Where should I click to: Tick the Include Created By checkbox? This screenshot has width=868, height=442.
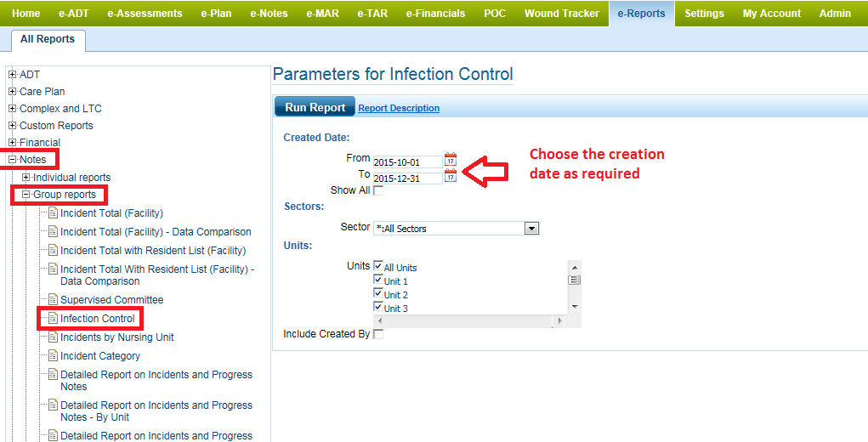[378, 334]
